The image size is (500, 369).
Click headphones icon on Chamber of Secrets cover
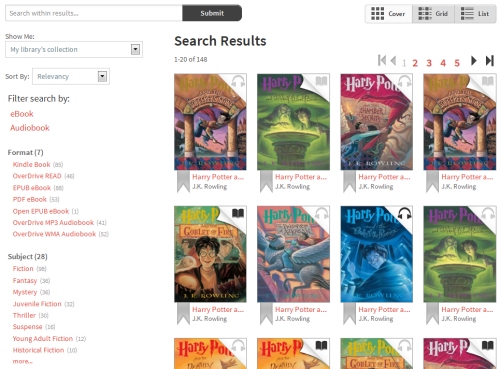pyautogui.click(x=405, y=81)
